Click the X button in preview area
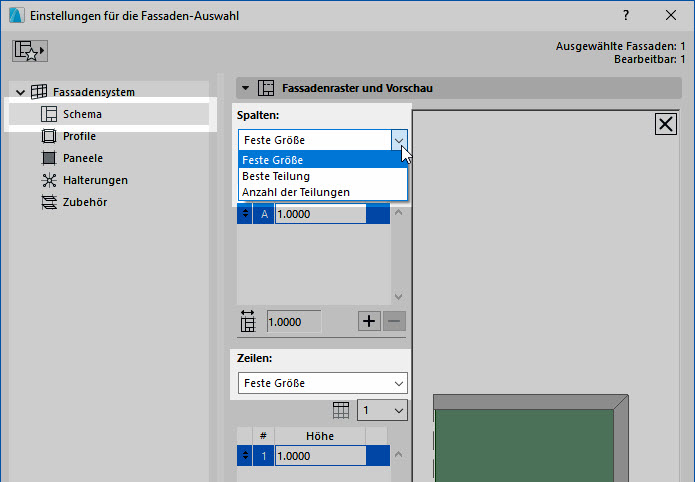695x482 pixels. pos(665,124)
